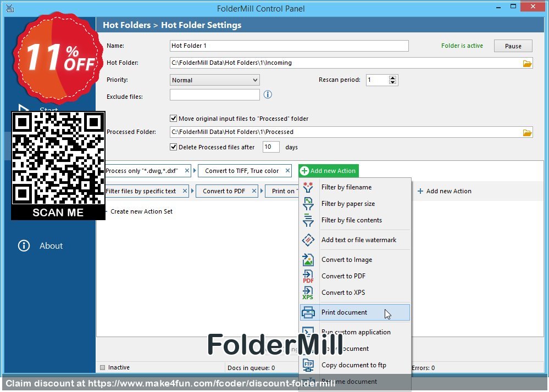Click the Filter by file contents icon

point(308,220)
